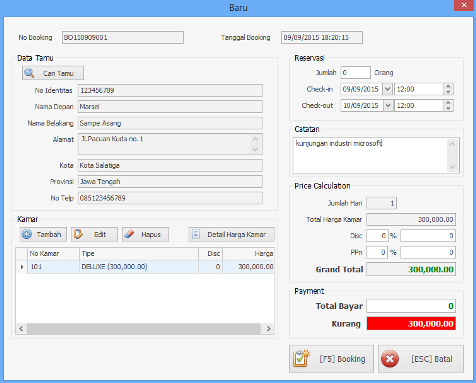Click the clipboard icon on Booking button
The width and height of the screenshot is (476, 383).
click(x=301, y=358)
